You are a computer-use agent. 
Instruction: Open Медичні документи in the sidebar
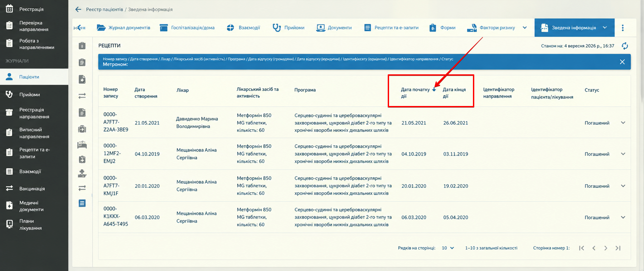[x=34, y=206]
